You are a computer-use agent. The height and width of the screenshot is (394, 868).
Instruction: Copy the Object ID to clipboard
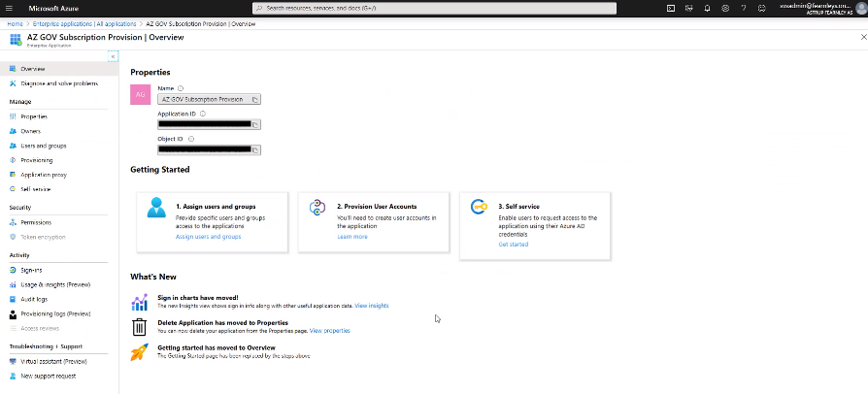click(255, 150)
